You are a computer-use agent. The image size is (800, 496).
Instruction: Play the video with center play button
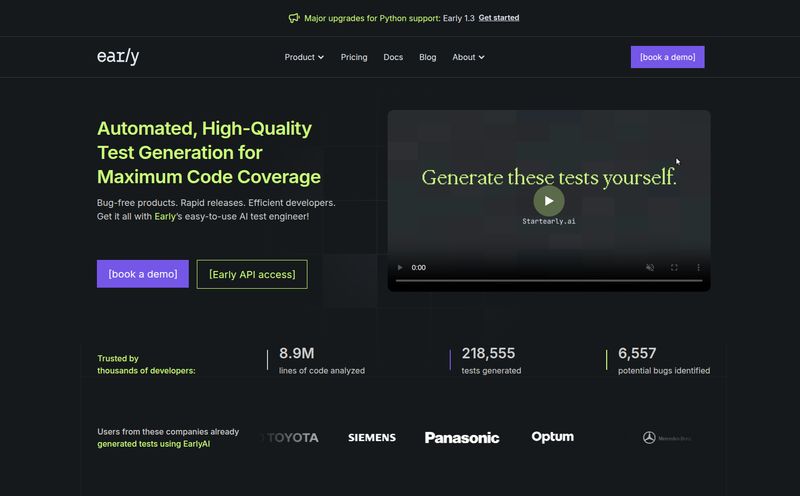pos(549,201)
